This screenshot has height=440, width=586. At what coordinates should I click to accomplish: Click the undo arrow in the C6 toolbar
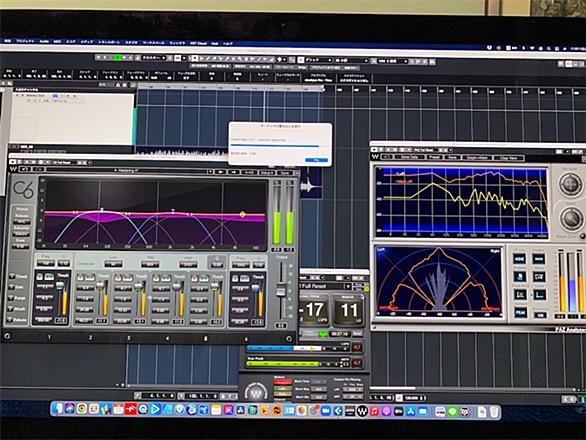click(x=25, y=169)
